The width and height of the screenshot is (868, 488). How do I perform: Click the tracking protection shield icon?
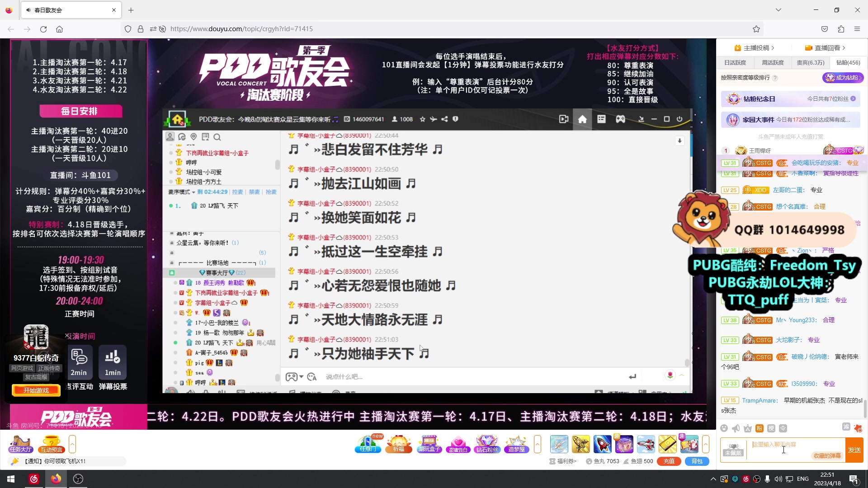(x=128, y=29)
